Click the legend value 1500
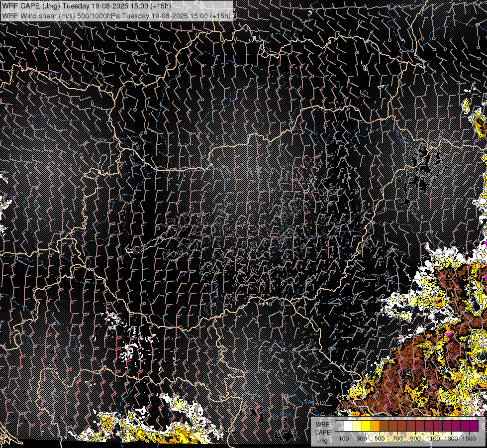The width and height of the screenshot is (487, 448). click(469, 439)
